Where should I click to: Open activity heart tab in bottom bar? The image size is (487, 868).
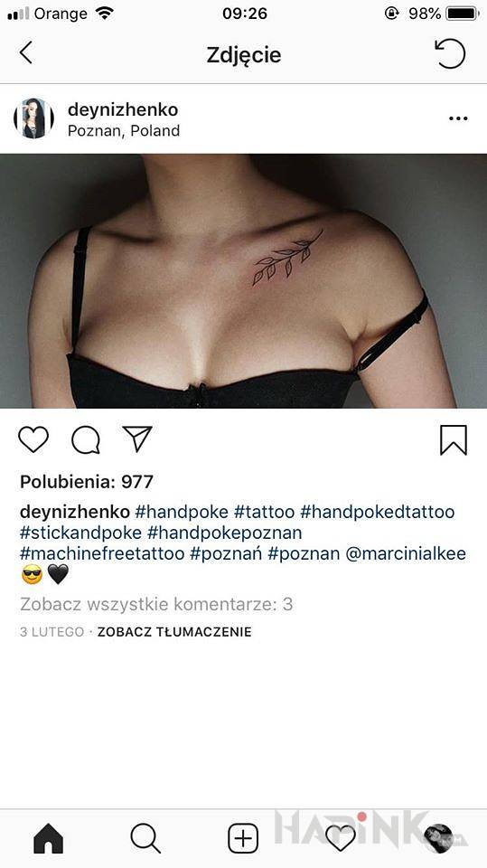coord(341,838)
